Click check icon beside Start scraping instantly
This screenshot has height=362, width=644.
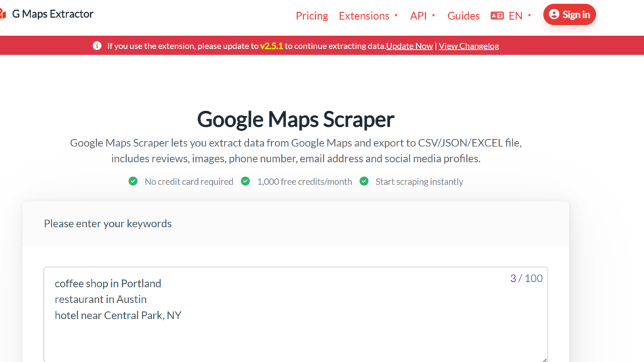coord(364,181)
